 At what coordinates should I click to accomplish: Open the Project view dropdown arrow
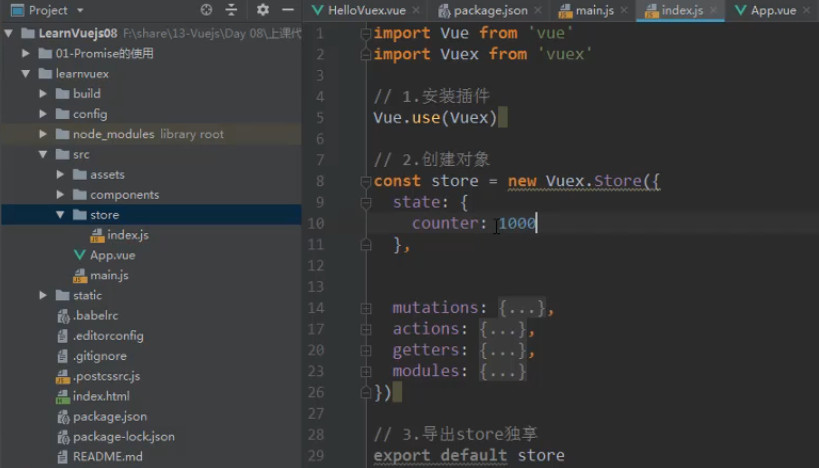click(80, 10)
